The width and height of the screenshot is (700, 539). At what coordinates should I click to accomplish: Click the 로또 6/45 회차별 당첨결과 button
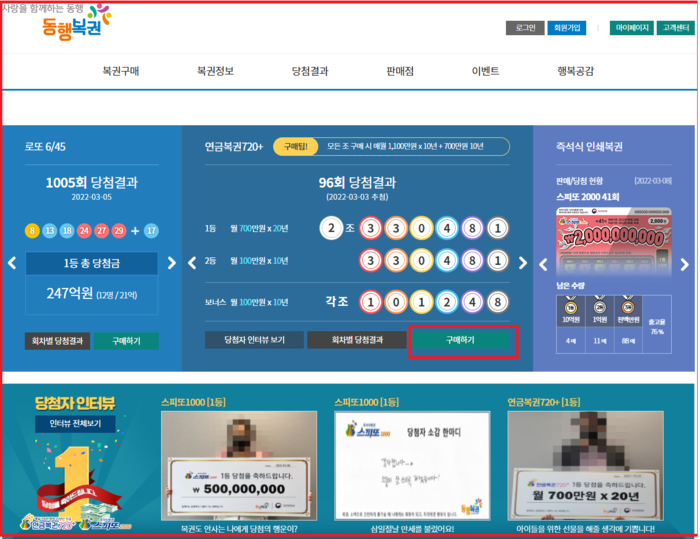[x=57, y=341]
